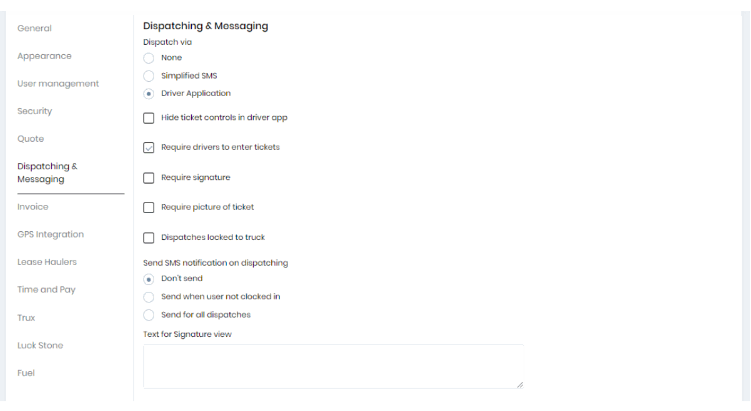
Task: Go to Time and Pay tab
Action: (46, 290)
